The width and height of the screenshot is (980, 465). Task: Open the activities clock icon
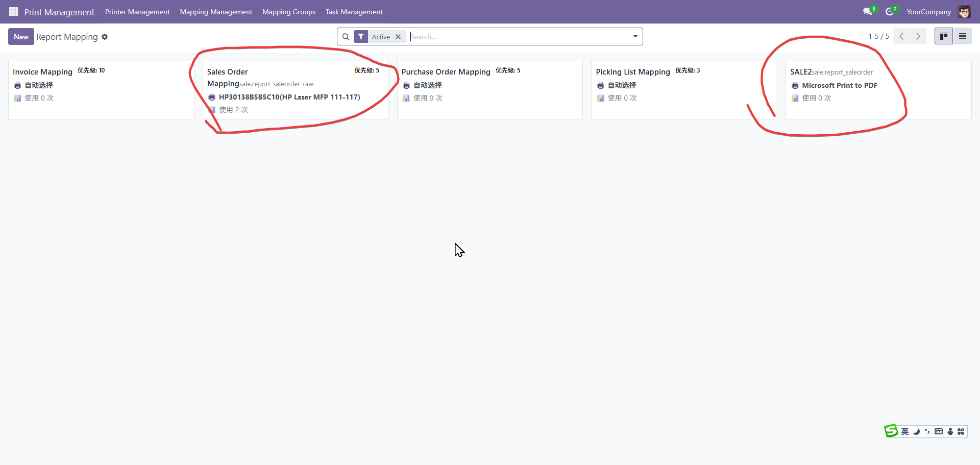coord(890,11)
